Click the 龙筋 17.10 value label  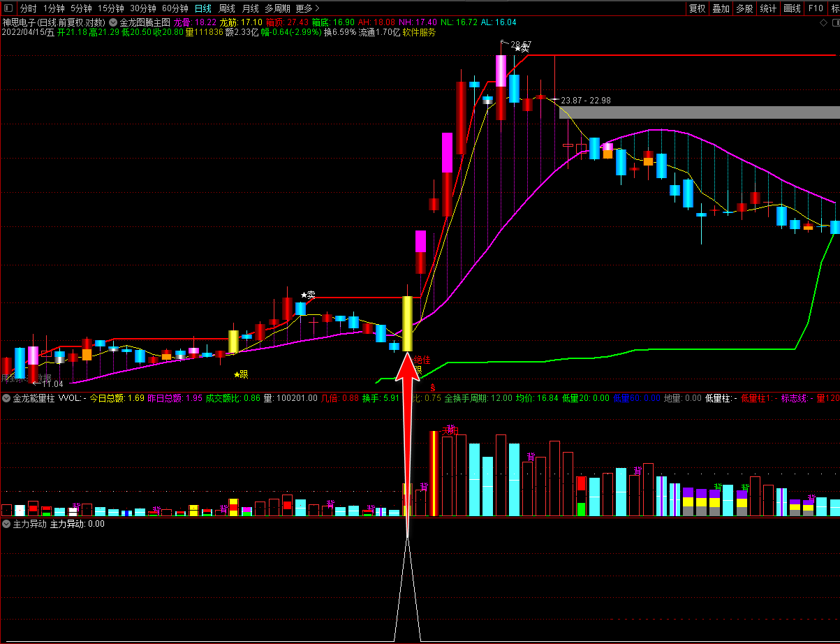click(x=241, y=22)
